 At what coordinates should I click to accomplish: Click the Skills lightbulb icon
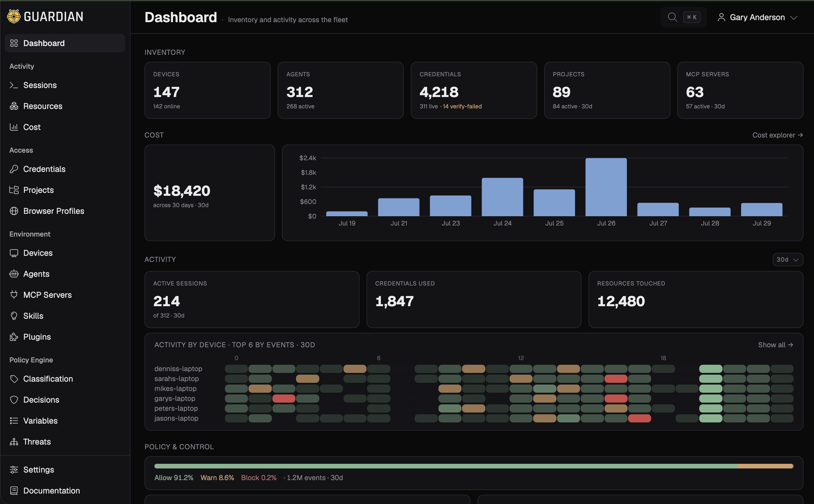14,316
